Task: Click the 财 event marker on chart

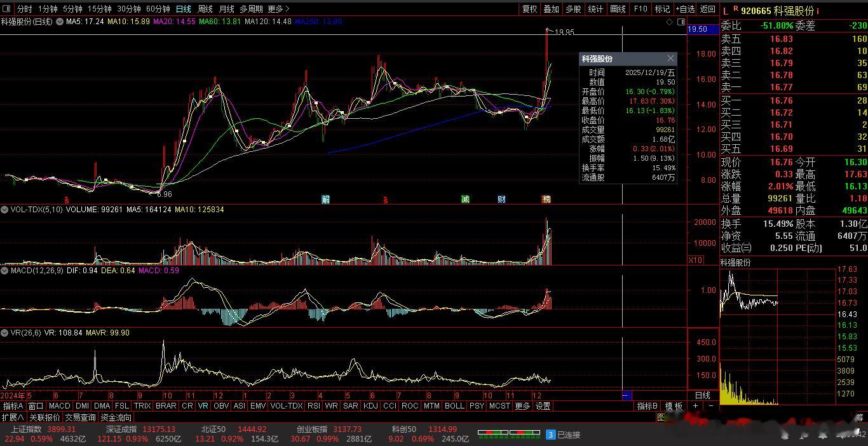Action: point(501,199)
